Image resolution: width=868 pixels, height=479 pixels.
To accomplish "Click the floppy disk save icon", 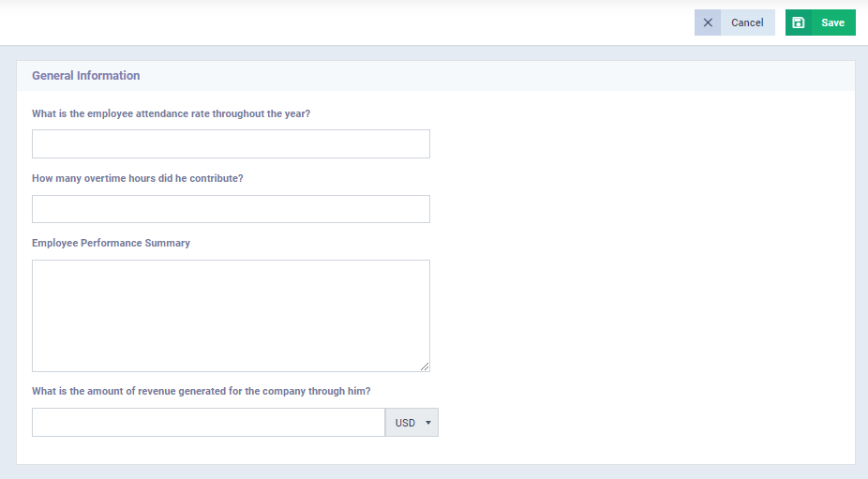I will click(x=799, y=22).
